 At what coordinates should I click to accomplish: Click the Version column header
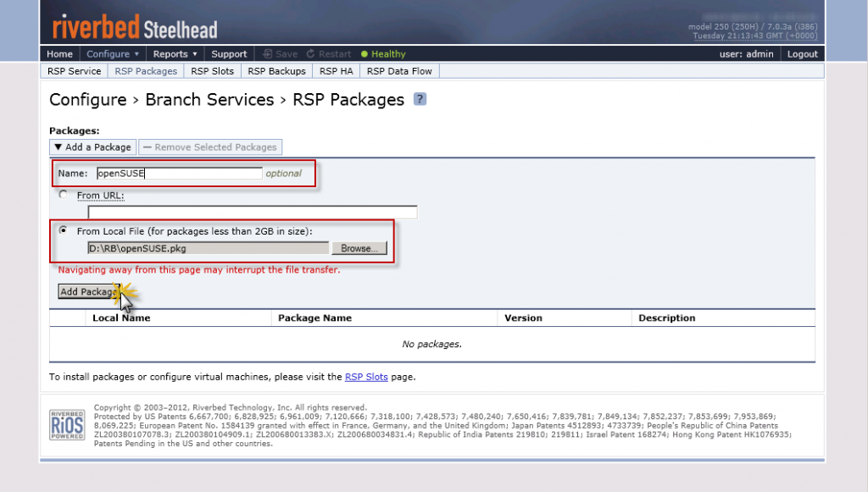click(523, 318)
